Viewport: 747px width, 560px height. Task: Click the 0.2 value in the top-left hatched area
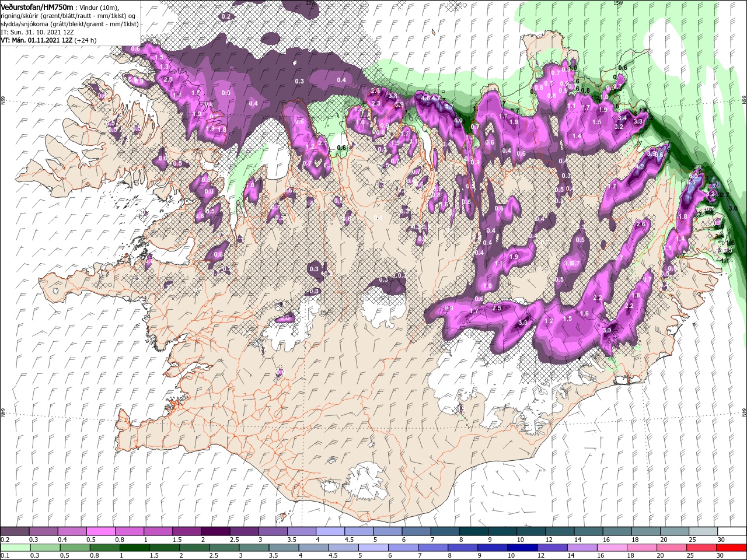(226, 16)
